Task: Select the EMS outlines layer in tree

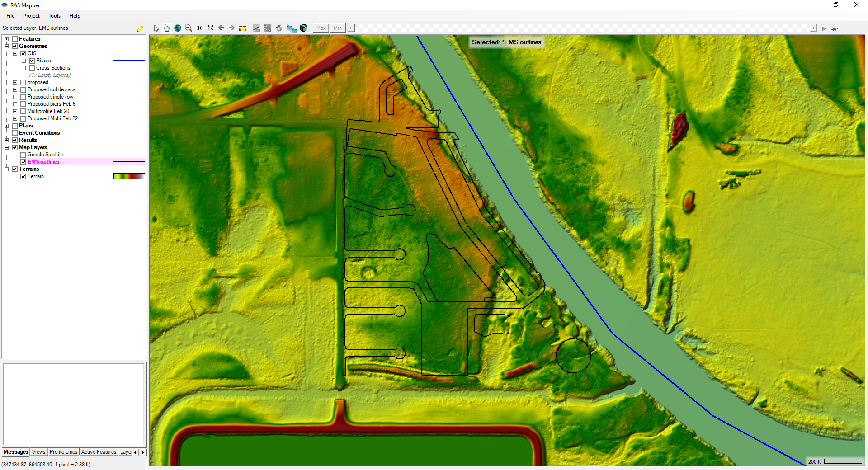Action: coord(43,161)
